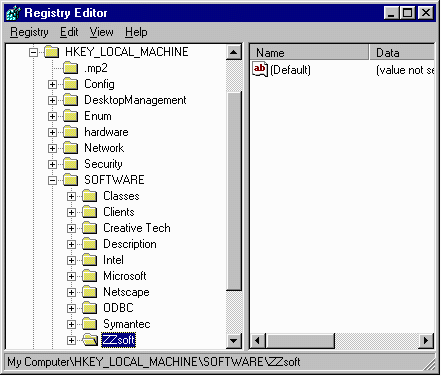Expand the Security key
Screen dimensions: 441x376
point(52,164)
